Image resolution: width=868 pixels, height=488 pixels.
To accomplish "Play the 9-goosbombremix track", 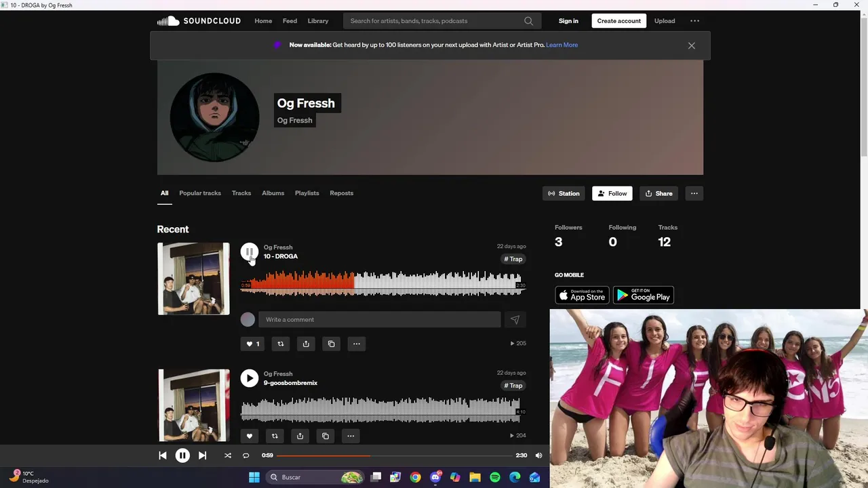I will click(249, 378).
